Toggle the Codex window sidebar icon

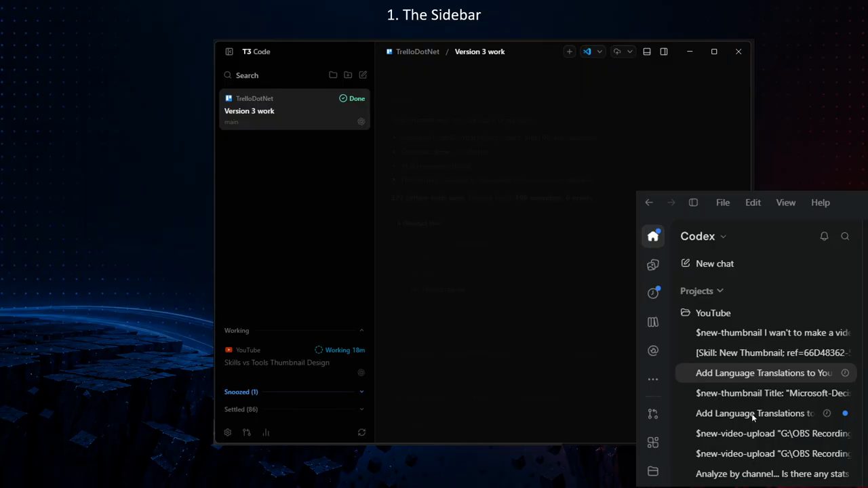[693, 203]
